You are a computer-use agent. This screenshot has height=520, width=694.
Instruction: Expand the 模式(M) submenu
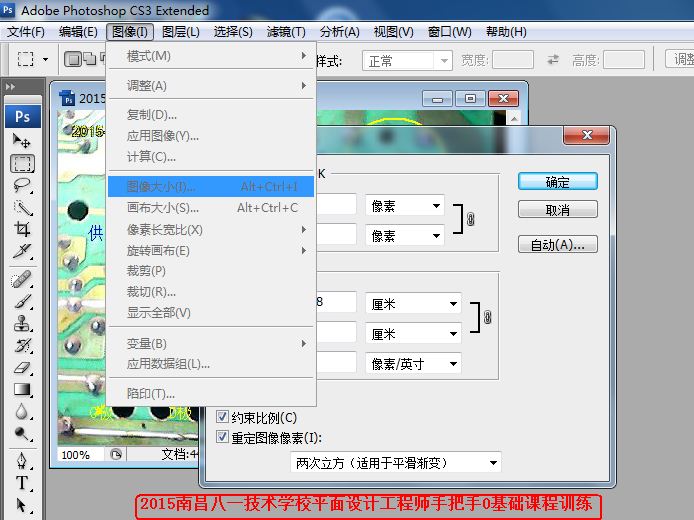pyautogui.click(x=212, y=56)
